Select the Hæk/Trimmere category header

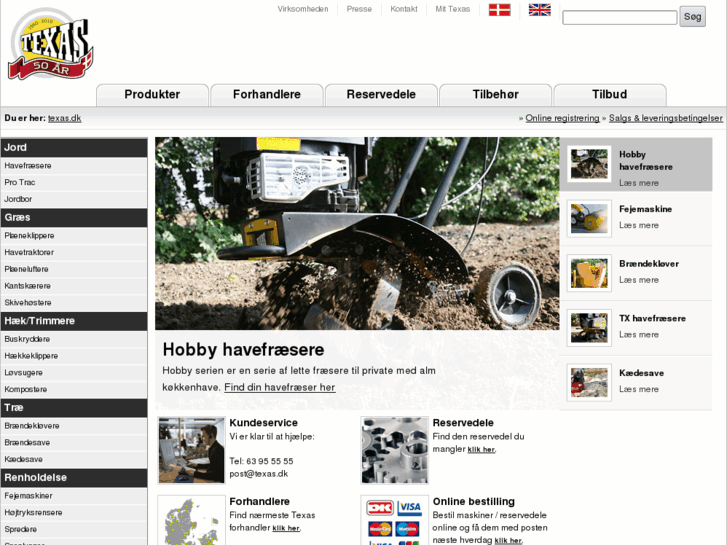74,321
